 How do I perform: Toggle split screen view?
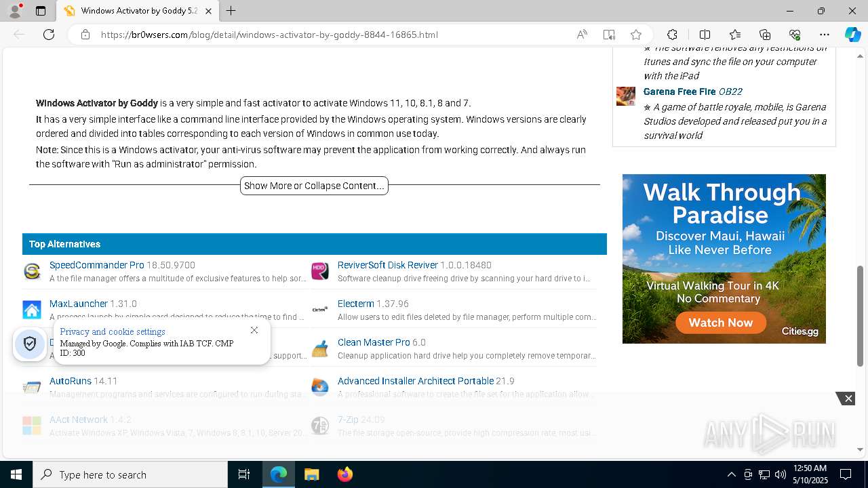point(705,35)
